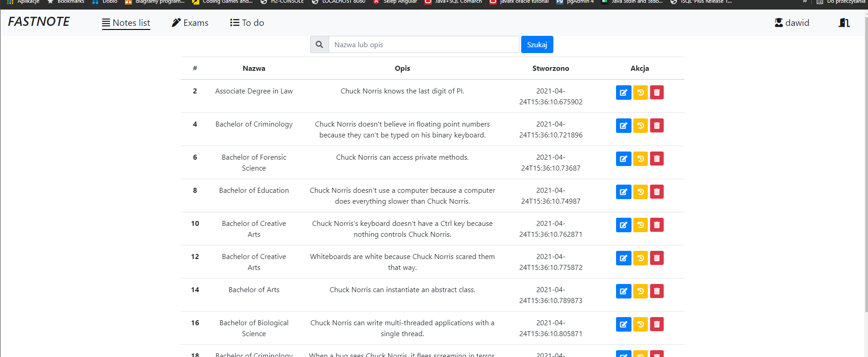
Task: Click the search magnifier icon
Action: pos(319,44)
